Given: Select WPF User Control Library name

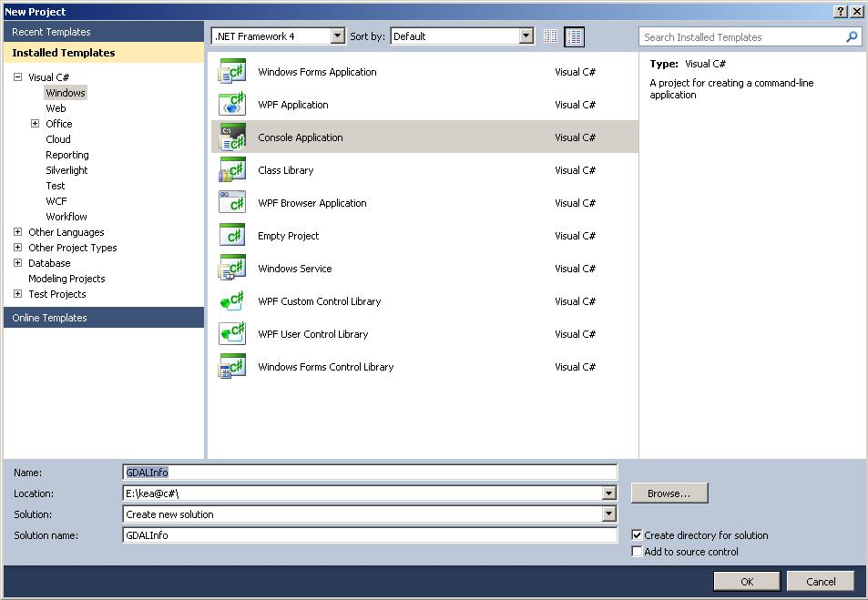Looking at the screenshot, I should point(312,334).
